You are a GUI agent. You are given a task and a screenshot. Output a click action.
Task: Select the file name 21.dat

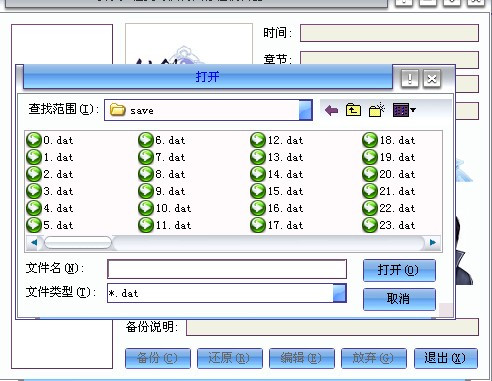[x=397, y=191]
